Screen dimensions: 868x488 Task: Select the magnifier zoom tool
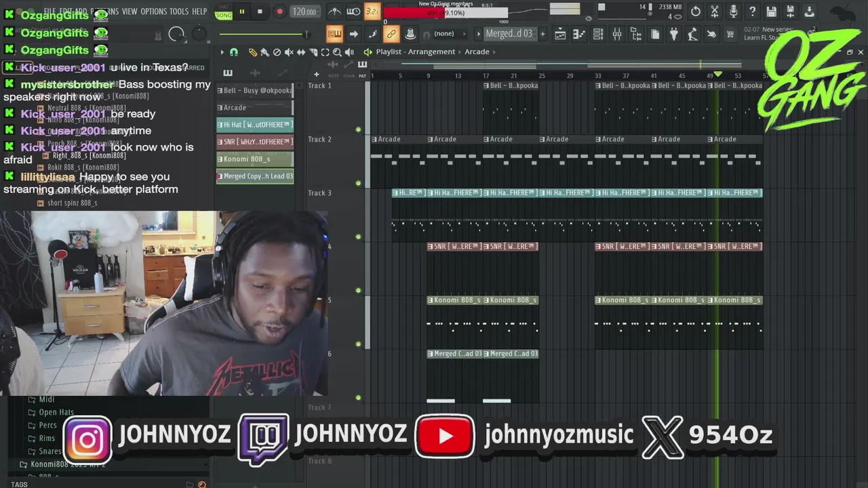point(337,52)
